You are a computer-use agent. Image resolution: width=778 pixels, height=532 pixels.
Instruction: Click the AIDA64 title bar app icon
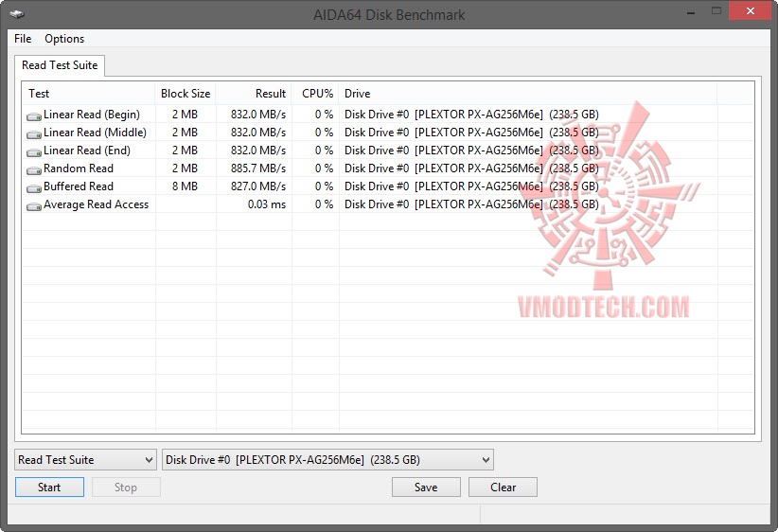tap(17, 14)
